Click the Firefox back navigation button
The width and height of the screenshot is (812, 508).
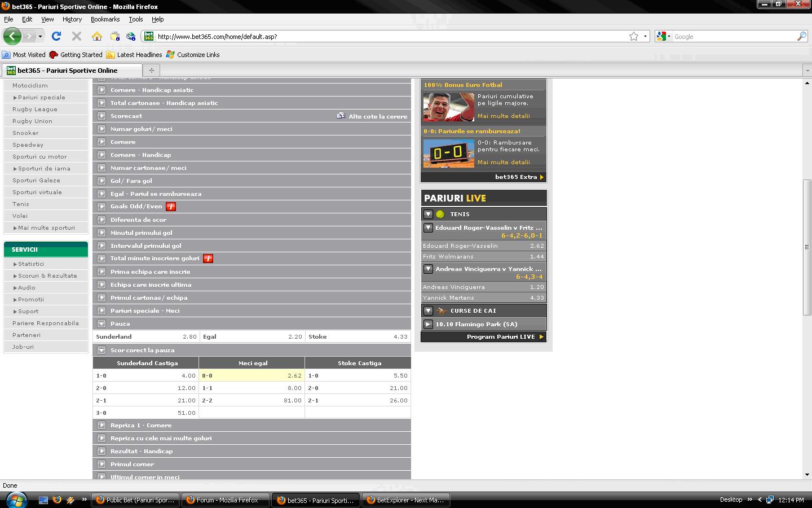click(x=12, y=36)
